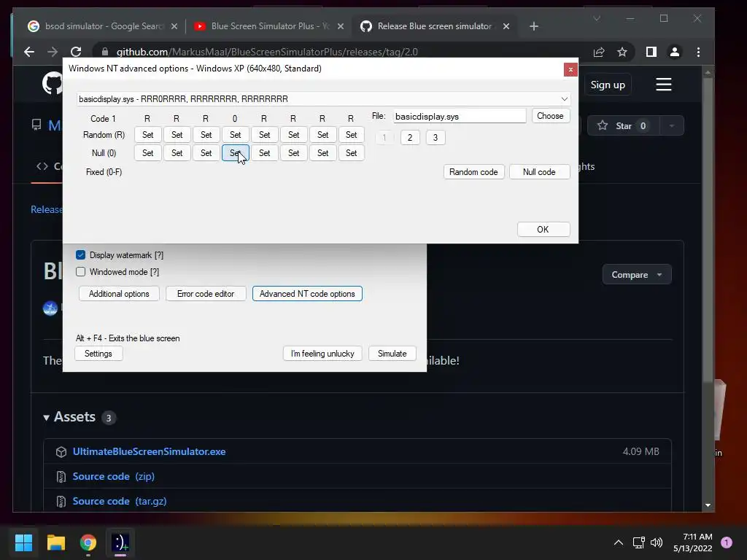Click the Random code button
Viewport: 747px width, 560px height.
tap(473, 172)
